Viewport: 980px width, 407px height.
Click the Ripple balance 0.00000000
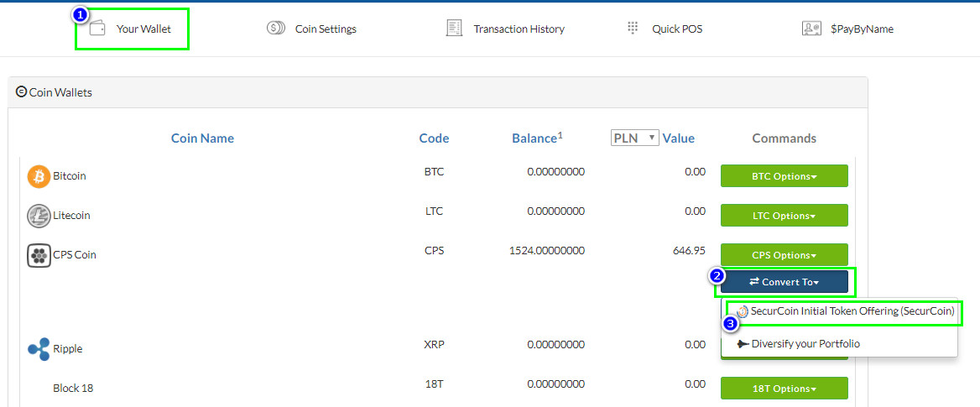coord(555,344)
